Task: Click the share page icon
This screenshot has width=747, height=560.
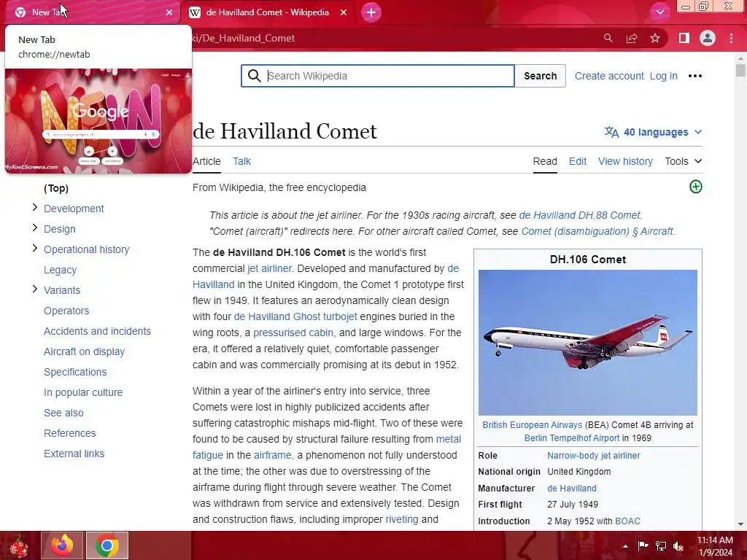Action: [x=632, y=38]
